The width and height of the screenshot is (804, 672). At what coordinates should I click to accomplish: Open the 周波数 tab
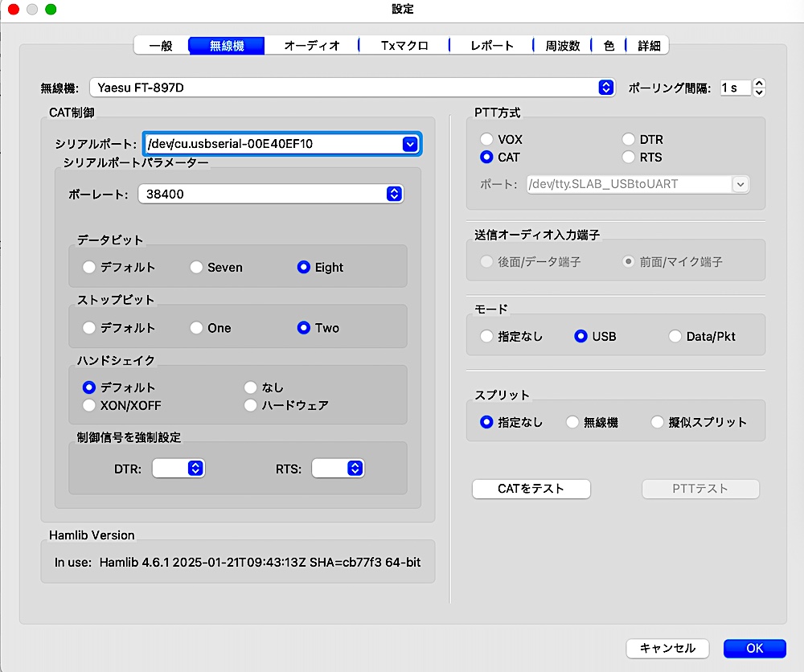(562, 46)
